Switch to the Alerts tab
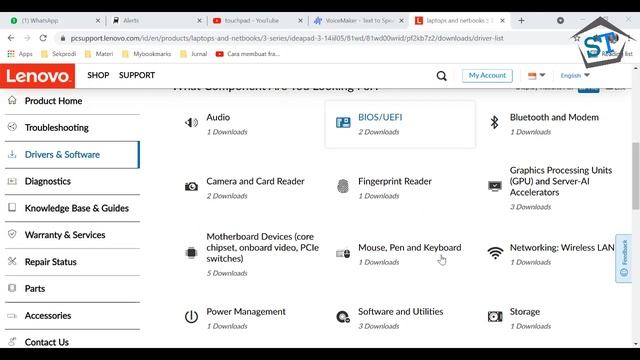 (x=155, y=20)
